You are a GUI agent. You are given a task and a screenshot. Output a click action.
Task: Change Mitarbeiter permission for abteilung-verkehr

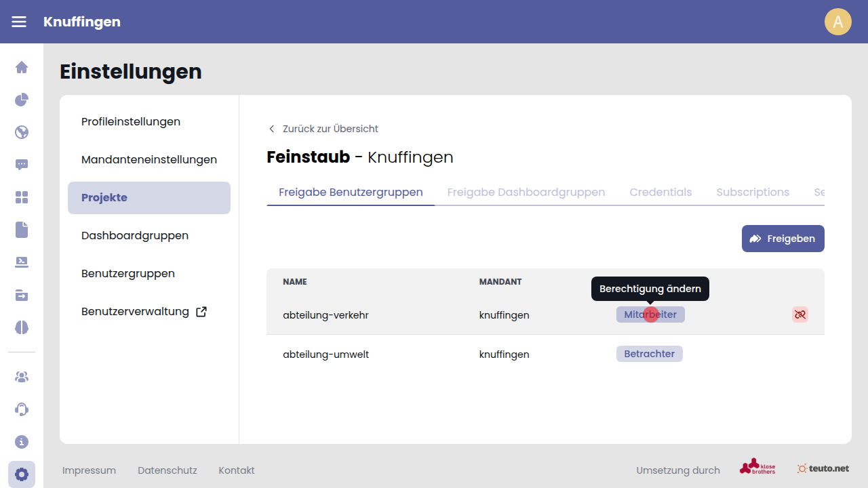tap(650, 314)
